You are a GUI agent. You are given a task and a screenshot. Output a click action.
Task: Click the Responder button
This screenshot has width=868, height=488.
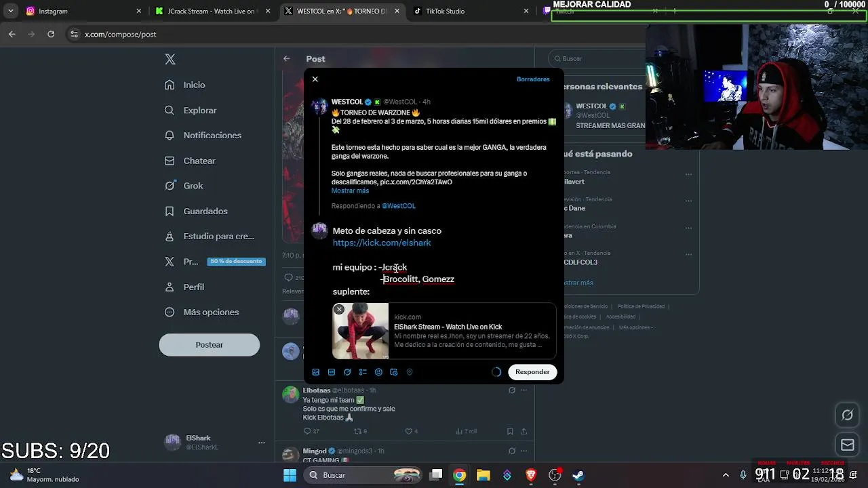click(x=532, y=372)
